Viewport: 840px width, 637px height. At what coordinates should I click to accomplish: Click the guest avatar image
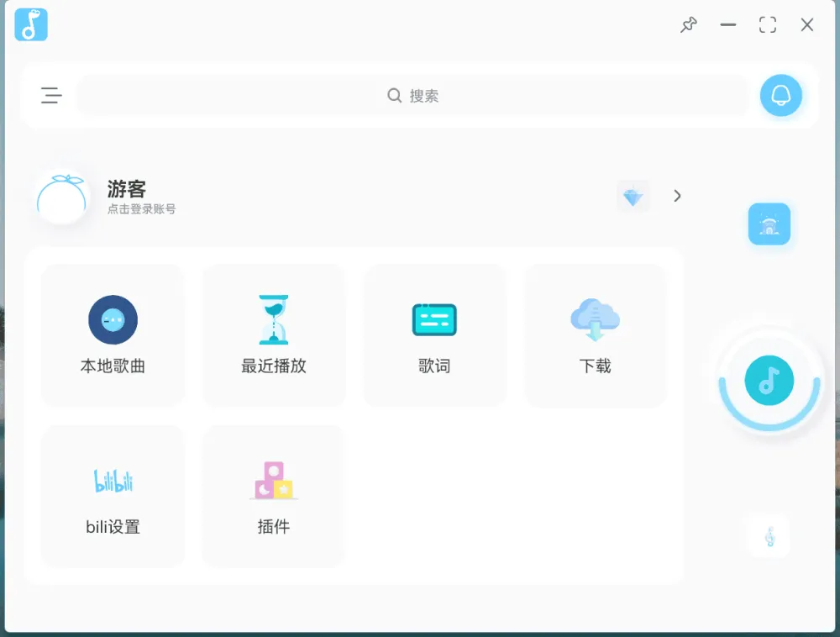click(x=60, y=196)
